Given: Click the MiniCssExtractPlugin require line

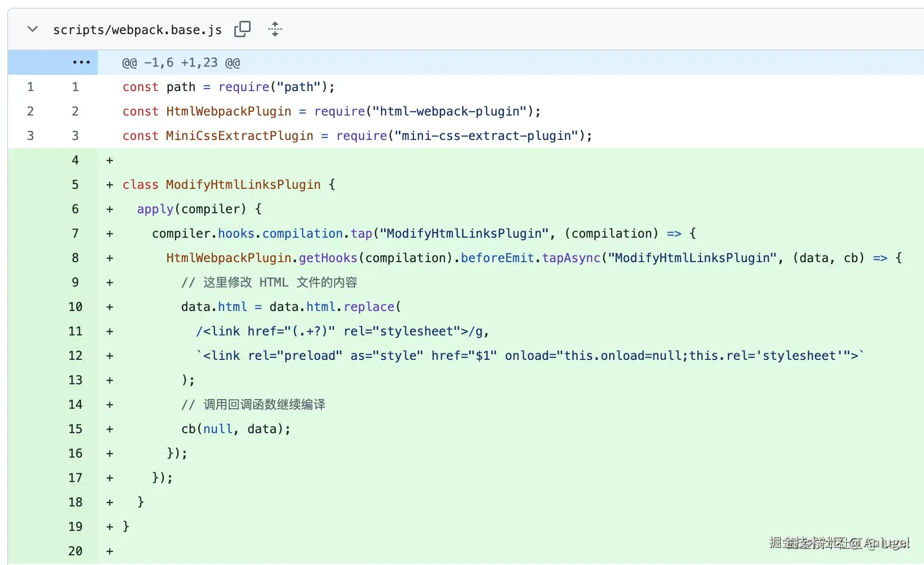Looking at the screenshot, I should click(357, 135).
